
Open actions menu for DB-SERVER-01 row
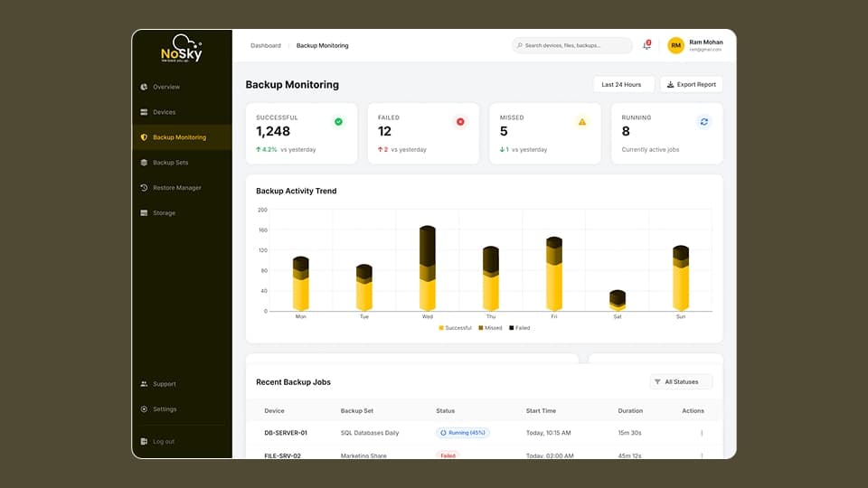702,433
